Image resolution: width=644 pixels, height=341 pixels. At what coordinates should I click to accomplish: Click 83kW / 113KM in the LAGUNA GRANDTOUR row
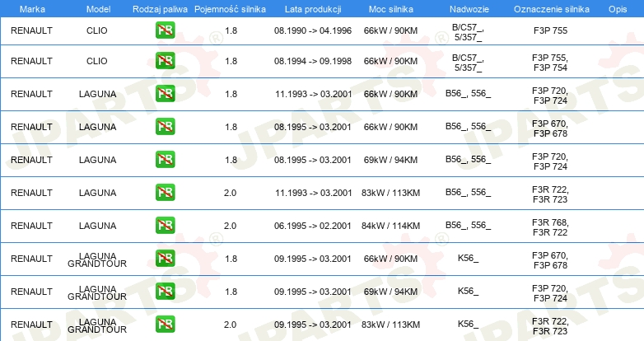[390, 325]
